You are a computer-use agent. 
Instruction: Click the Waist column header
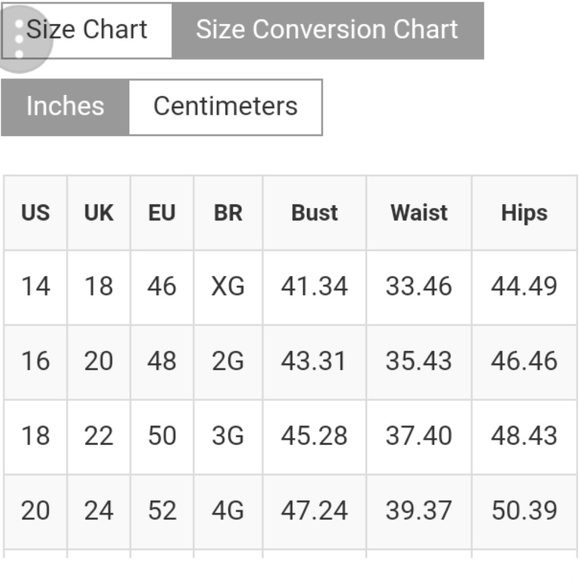[419, 213]
